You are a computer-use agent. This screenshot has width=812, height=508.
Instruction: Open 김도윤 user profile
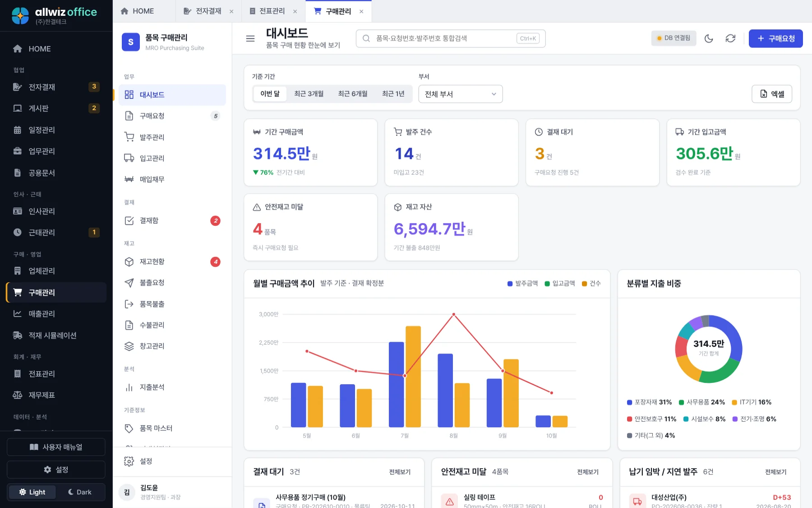[x=172, y=492]
